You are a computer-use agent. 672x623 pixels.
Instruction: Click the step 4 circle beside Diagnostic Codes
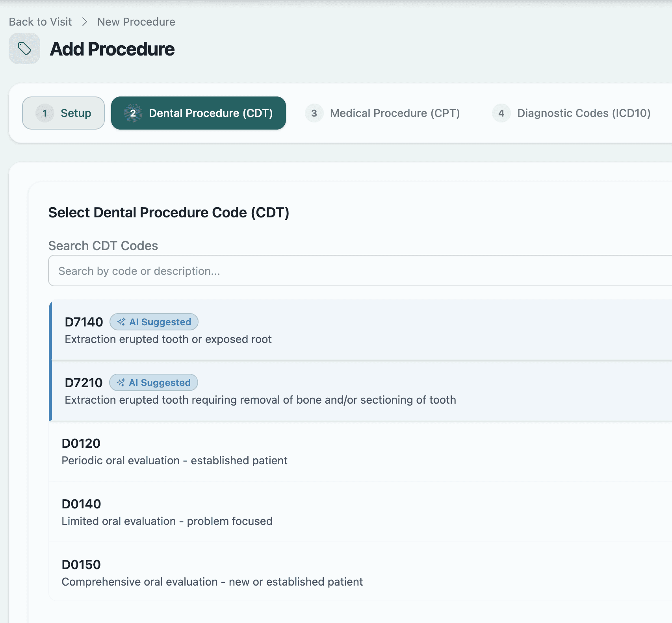pyautogui.click(x=501, y=113)
